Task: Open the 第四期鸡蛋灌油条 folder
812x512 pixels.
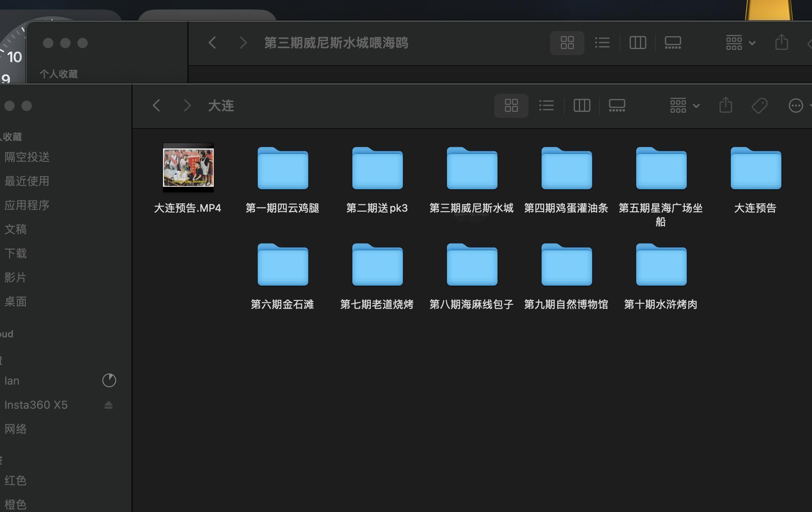Action: [566, 168]
